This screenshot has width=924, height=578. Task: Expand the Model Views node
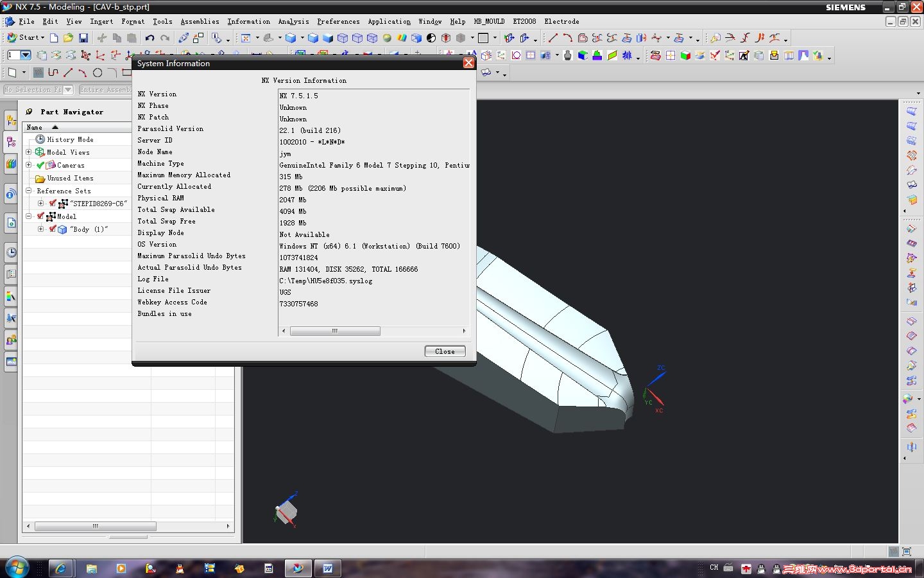28,152
